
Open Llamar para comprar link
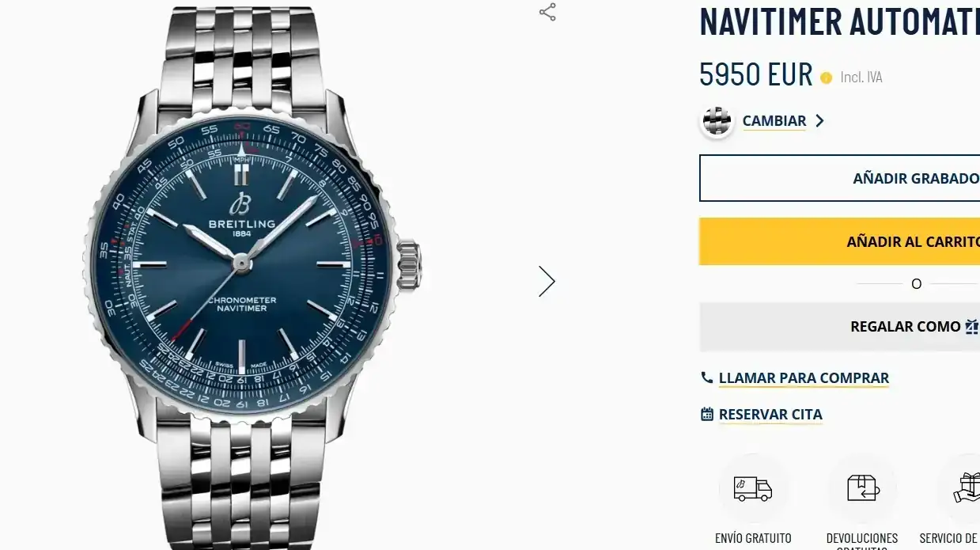point(804,378)
